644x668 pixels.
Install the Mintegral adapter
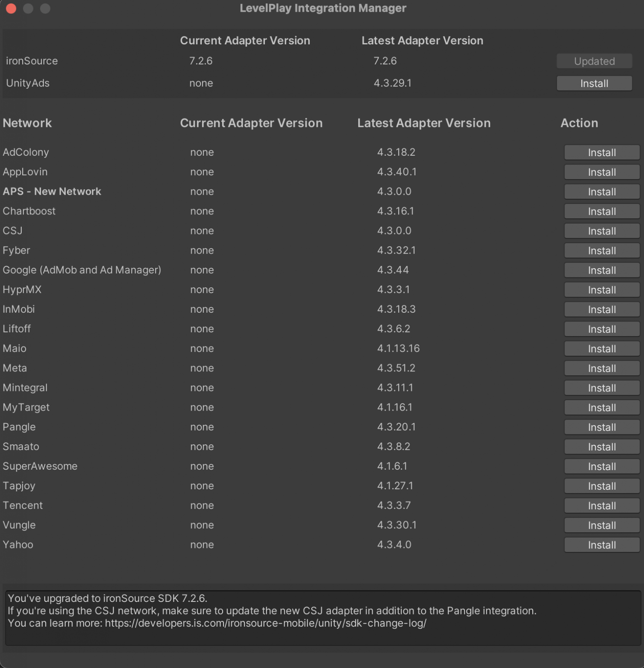pyautogui.click(x=601, y=387)
